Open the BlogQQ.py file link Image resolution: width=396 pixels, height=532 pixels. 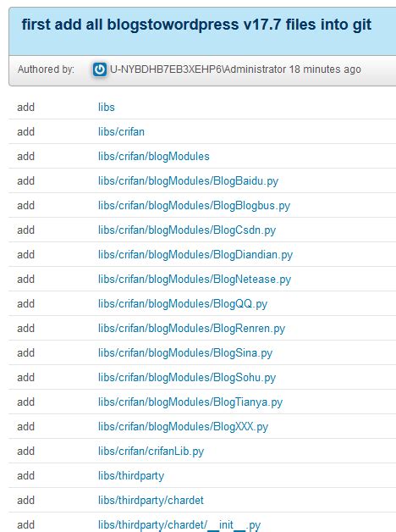click(x=183, y=304)
